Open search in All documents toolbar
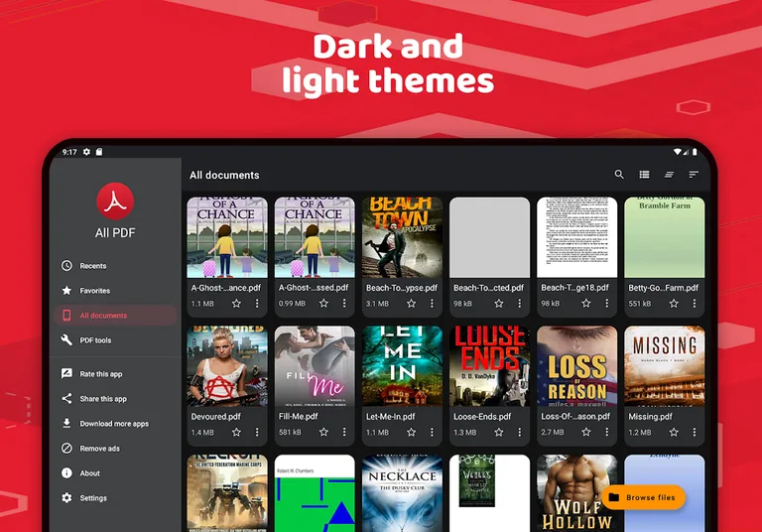The image size is (762, 532). click(x=619, y=174)
